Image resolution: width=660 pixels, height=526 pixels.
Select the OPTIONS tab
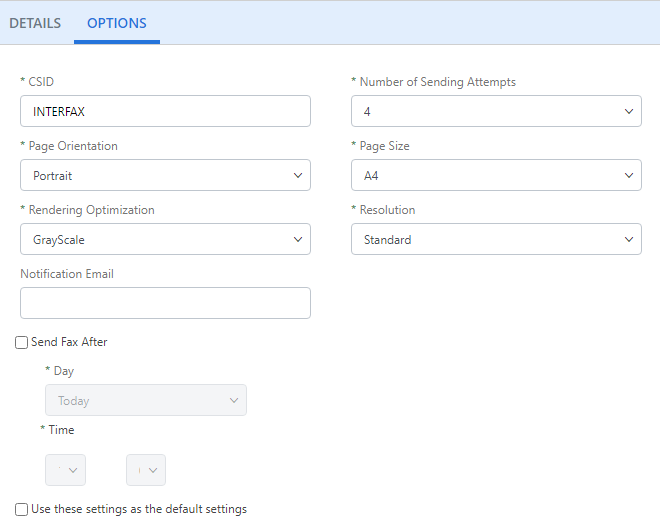point(117,23)
